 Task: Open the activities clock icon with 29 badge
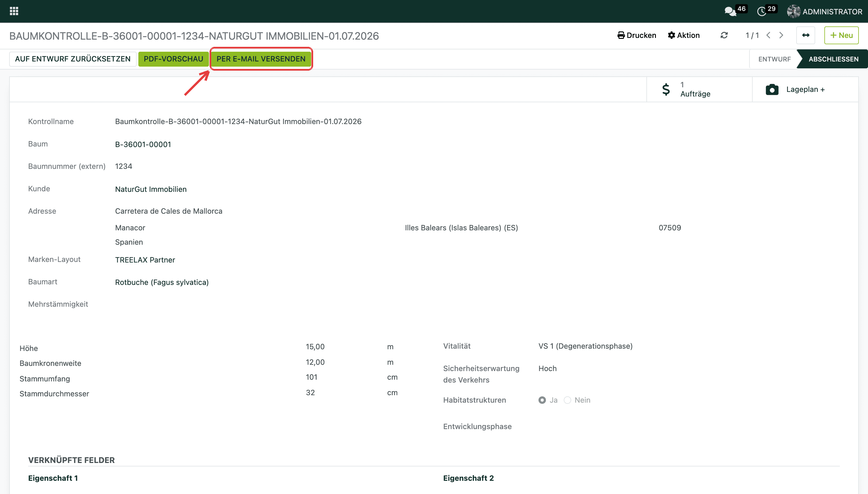coord(767,11)
